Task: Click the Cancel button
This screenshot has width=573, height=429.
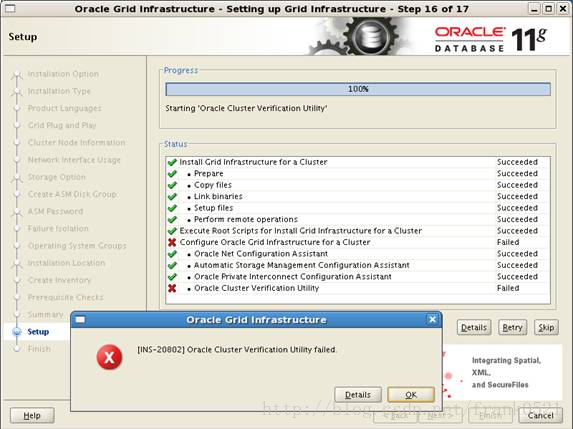Action: point(540,415)
